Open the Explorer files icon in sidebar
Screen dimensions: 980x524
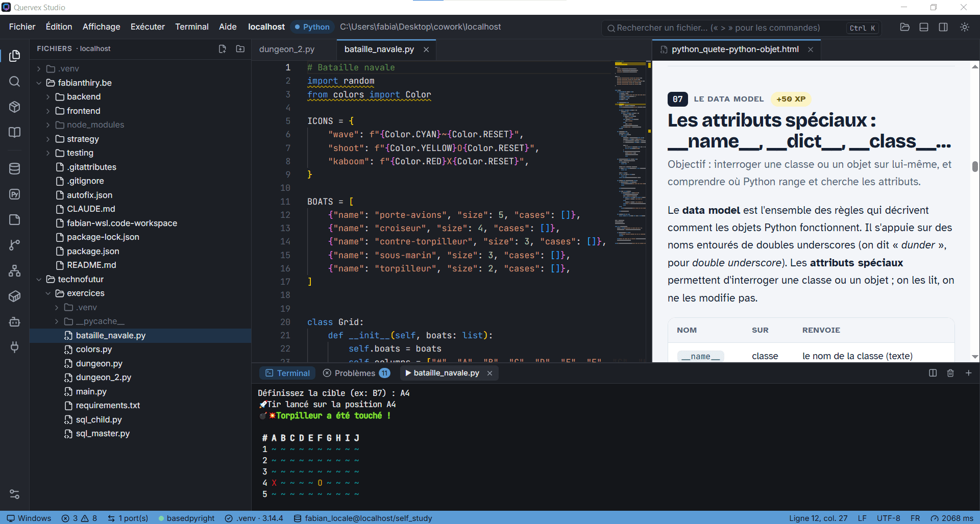click(15, 56)
